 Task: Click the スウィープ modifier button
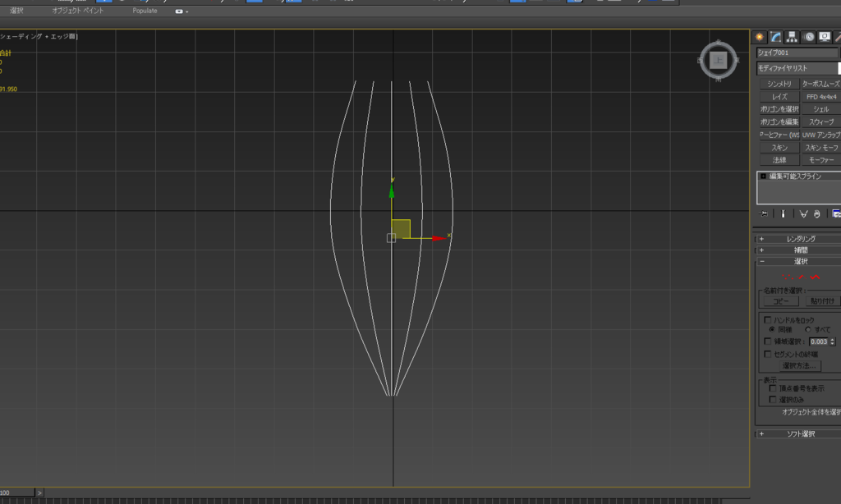pyautogui.click(x=820, y=121)
